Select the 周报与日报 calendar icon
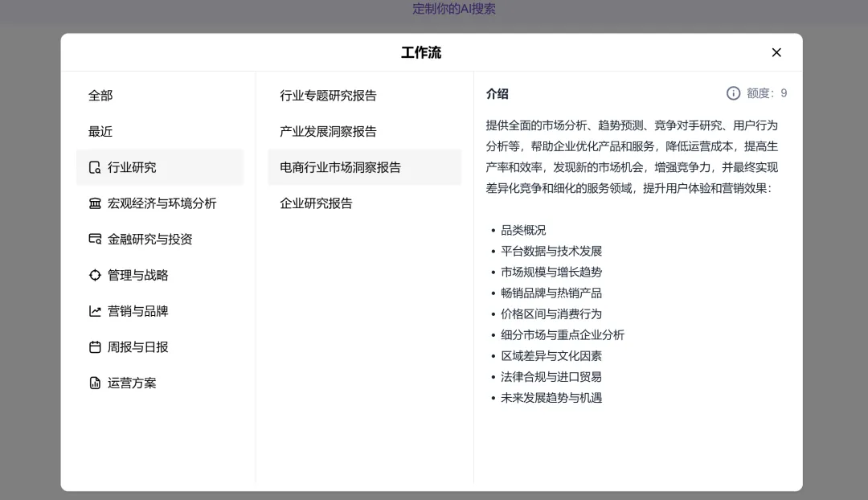Screen dimensions: 868x500 [x=96, y=347]
